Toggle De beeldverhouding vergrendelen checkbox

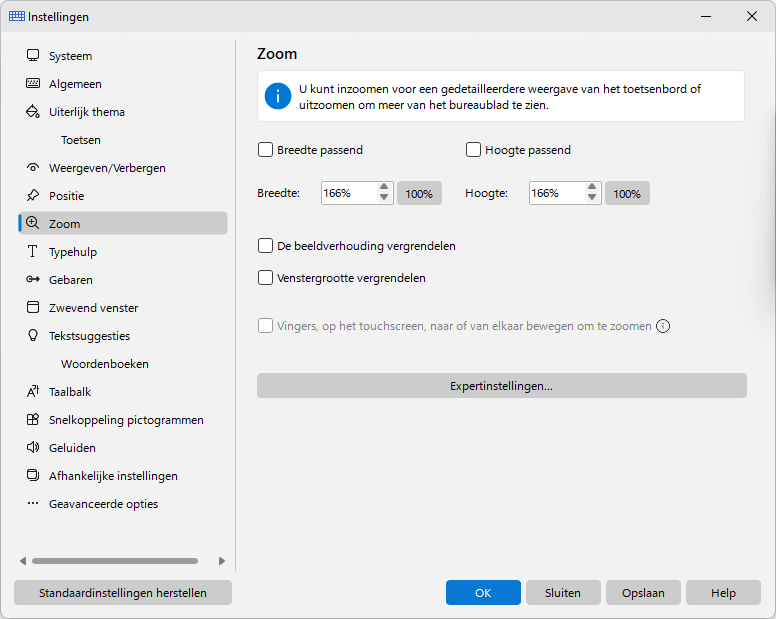pyautogui.click(x=265, y=245)
